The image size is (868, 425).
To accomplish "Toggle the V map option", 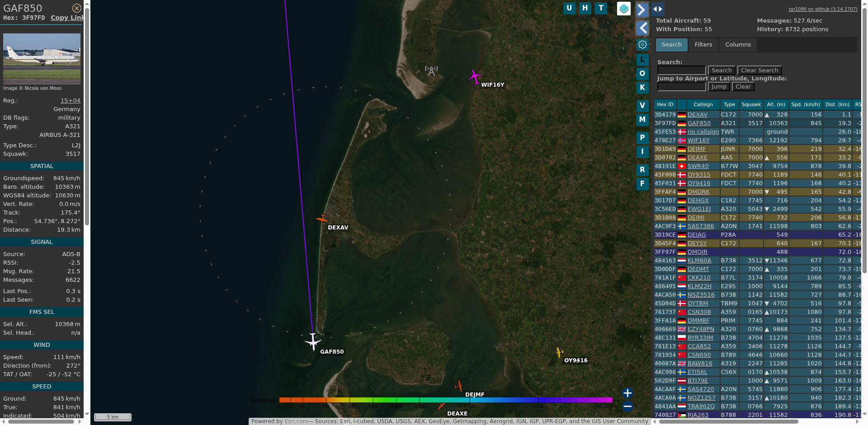I will (x=642, y=106).
